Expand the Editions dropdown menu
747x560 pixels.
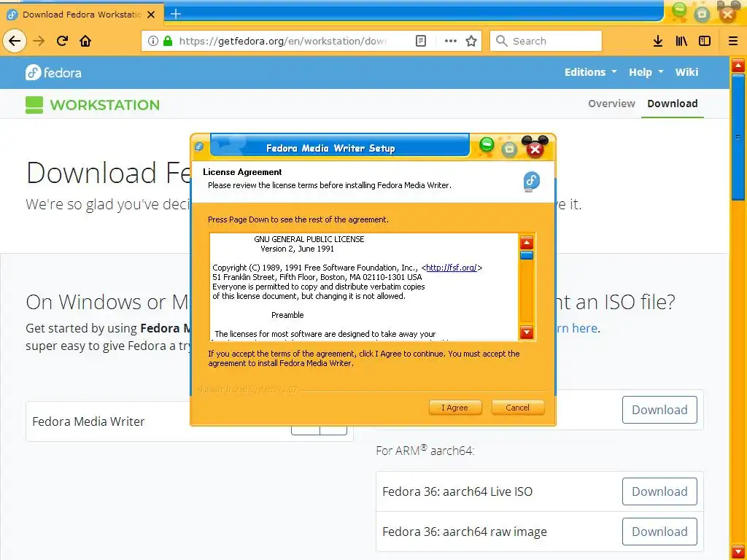(590, 72)
